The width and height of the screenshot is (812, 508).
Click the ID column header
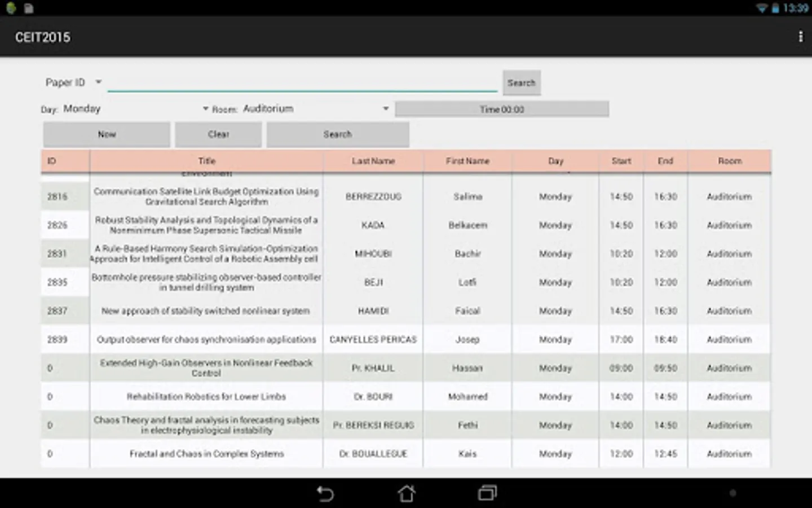[65, 161]
